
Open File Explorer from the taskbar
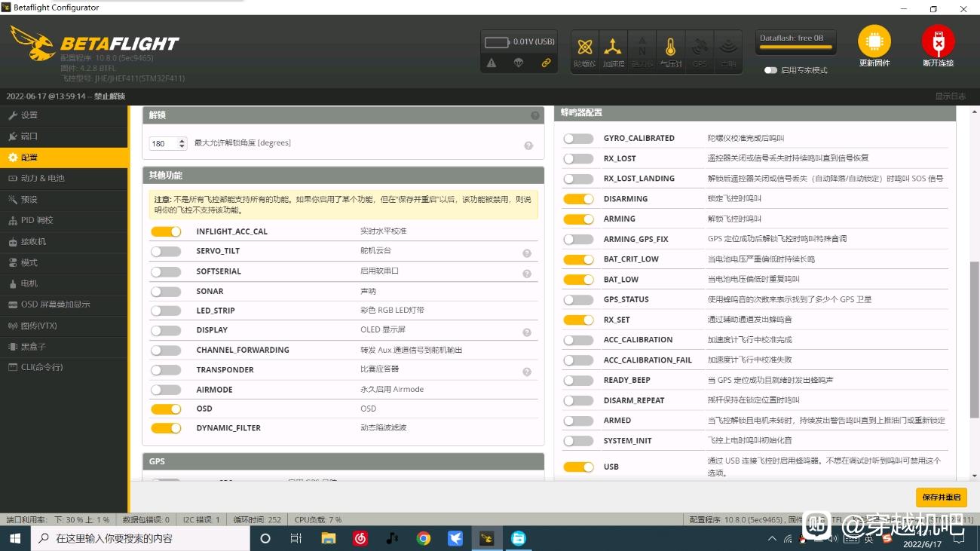point(328,538)
